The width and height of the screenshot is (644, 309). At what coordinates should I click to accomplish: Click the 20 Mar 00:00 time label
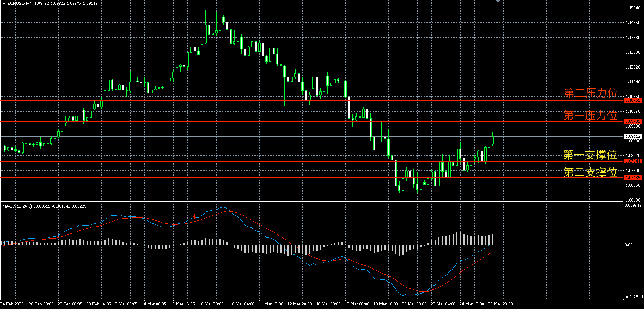(x=414, y=304)
